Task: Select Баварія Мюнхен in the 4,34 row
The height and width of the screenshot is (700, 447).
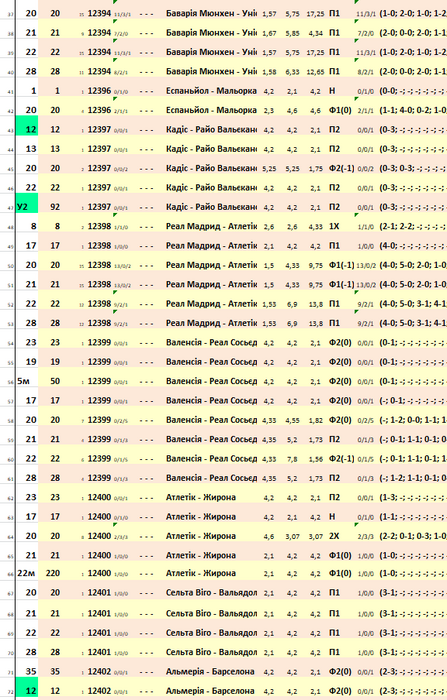Action: coord(211,33)
